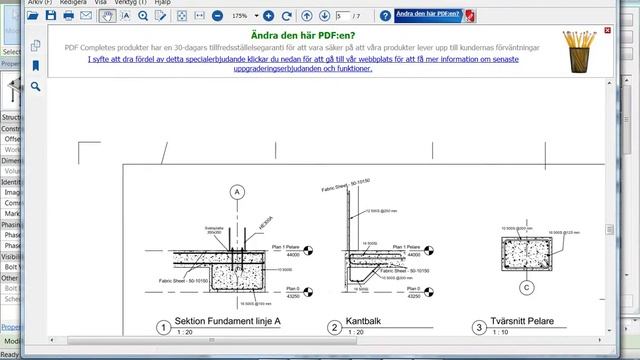Open the Hjälp menu
The height and width of the screenshot is (360, 640).
coord(162,2)
